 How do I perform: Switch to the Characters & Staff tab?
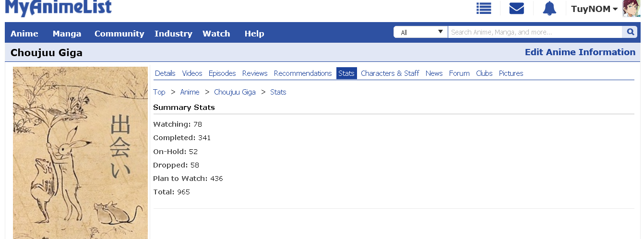[x=390, y=73]
